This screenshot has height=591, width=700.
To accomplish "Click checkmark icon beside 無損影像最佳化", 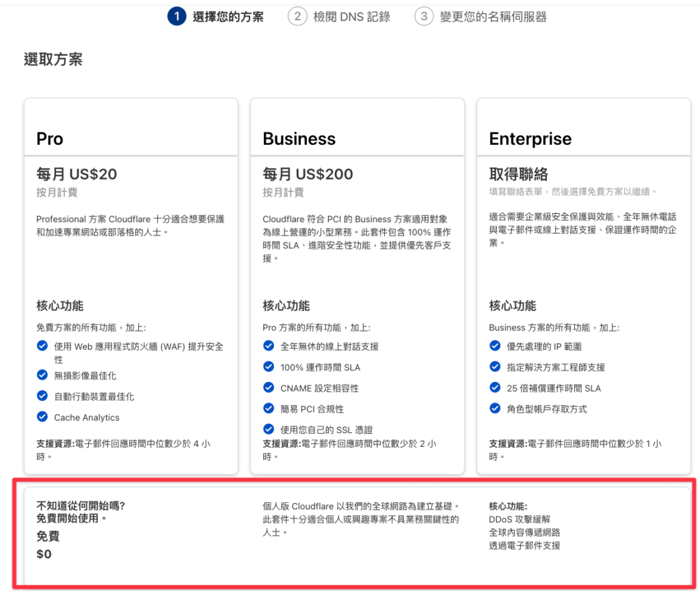I will coord(42,374).
